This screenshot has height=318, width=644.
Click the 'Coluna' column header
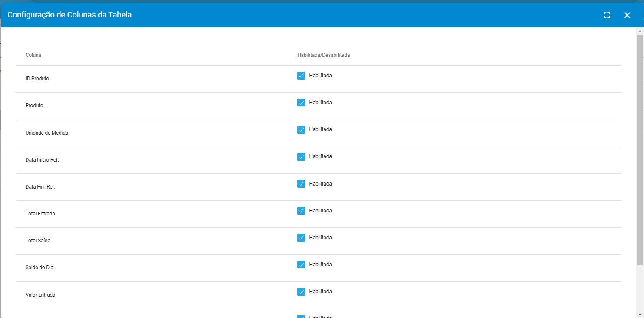(x=33, y=55)
